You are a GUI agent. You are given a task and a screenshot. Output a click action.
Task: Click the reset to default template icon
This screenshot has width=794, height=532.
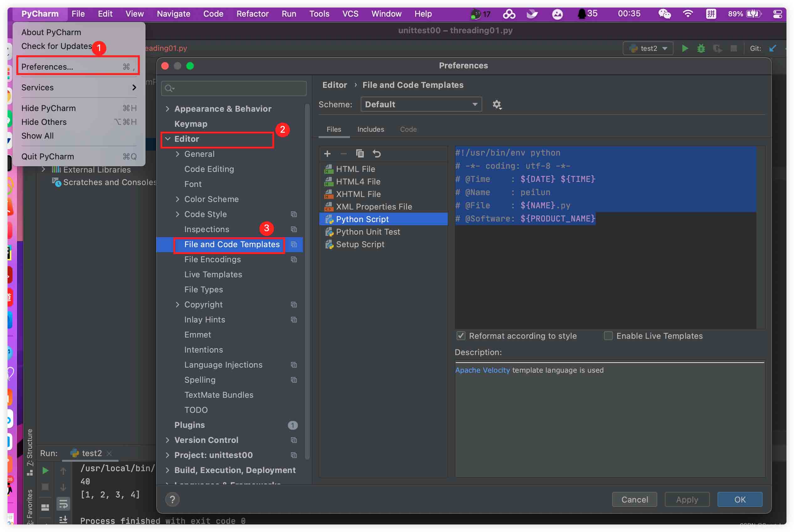pos(377,154)
